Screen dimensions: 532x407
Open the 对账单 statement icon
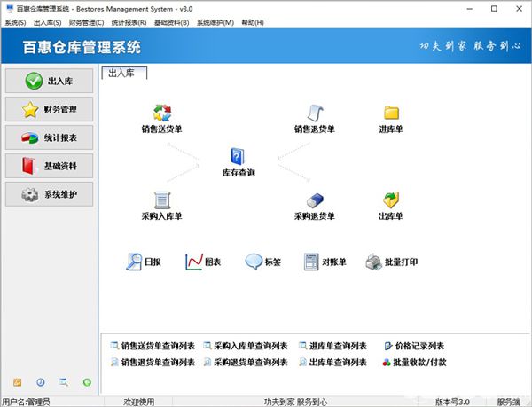(311, 262)
